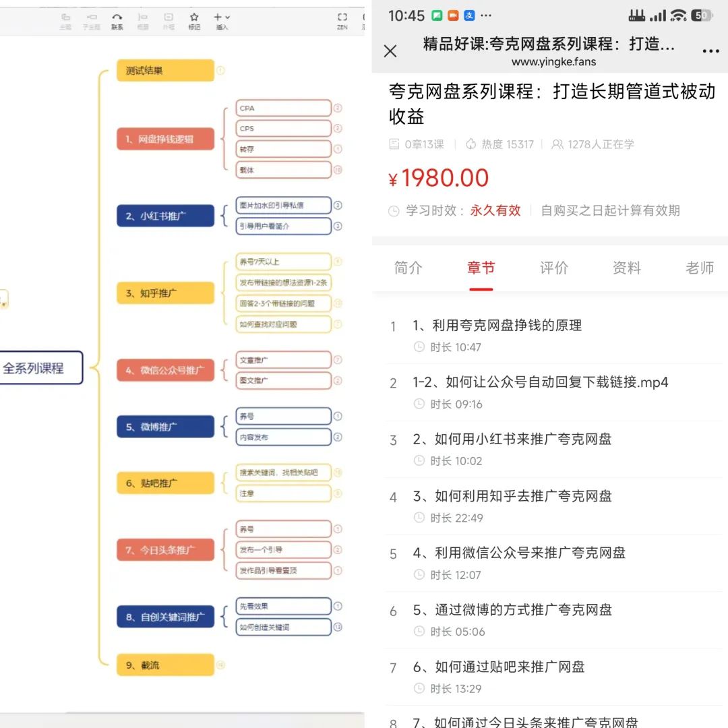Click the 标记 star marker icon

tap(194, 18)
